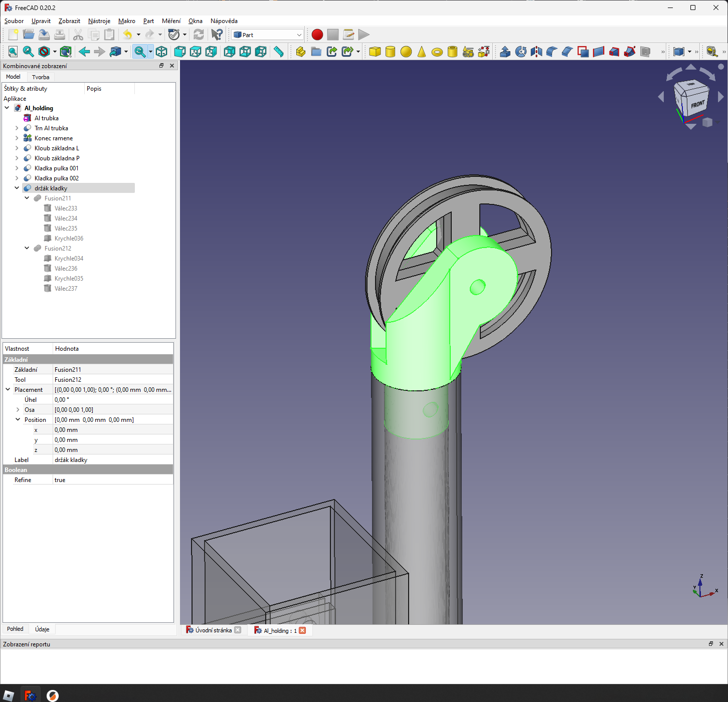Click the Mirror shape tool

coord(536,52)
